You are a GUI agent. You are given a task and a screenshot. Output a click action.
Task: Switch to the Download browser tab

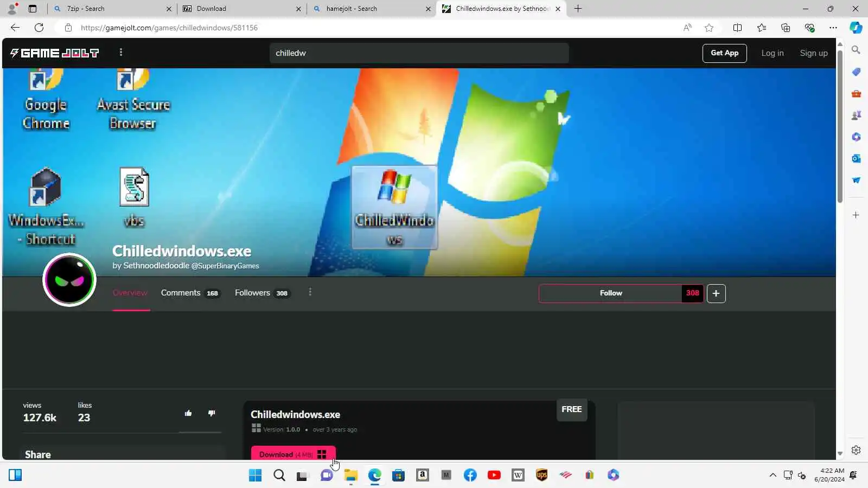pos(241,9)
